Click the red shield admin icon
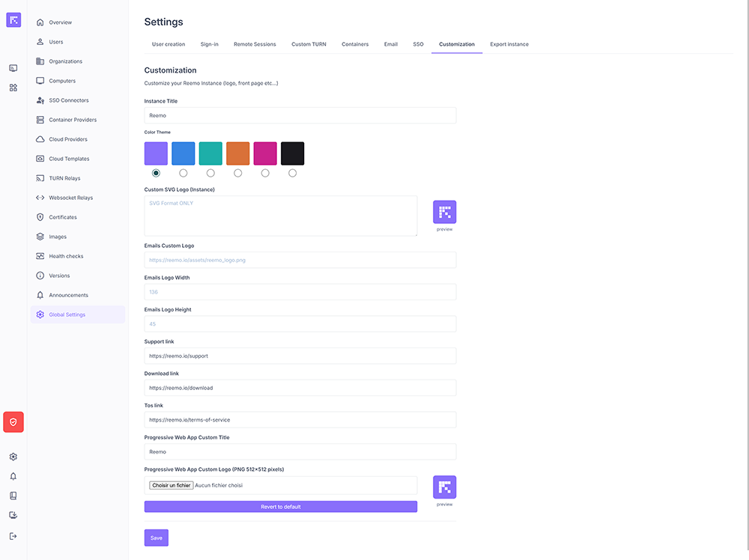Viewport: 749px width, 560px height. coord(13,422)
